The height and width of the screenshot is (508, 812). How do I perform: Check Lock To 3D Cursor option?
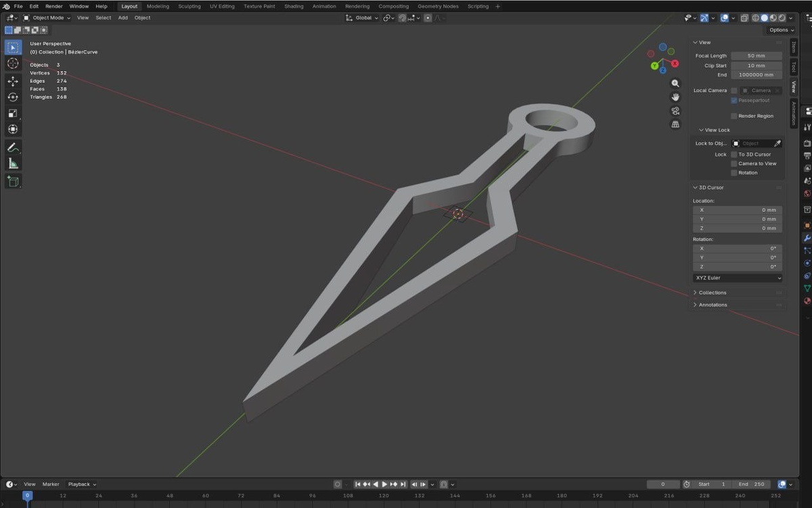pos(734,154)
